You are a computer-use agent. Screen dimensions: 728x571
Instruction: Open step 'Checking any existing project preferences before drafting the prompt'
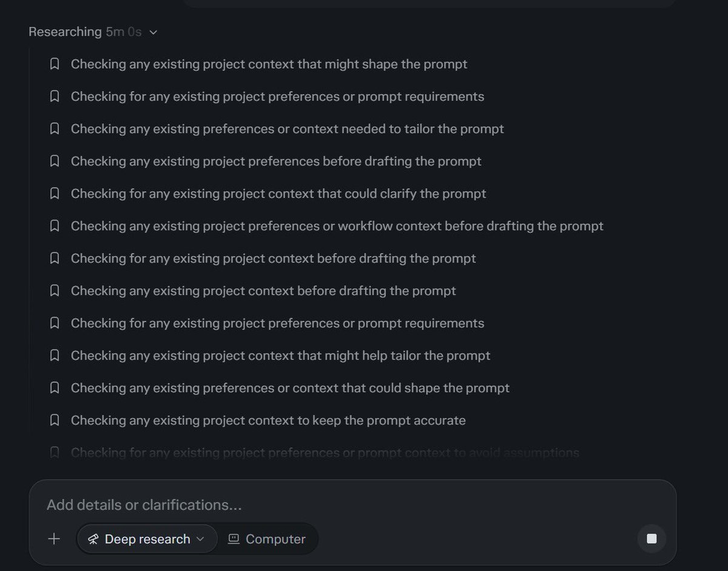276,161
